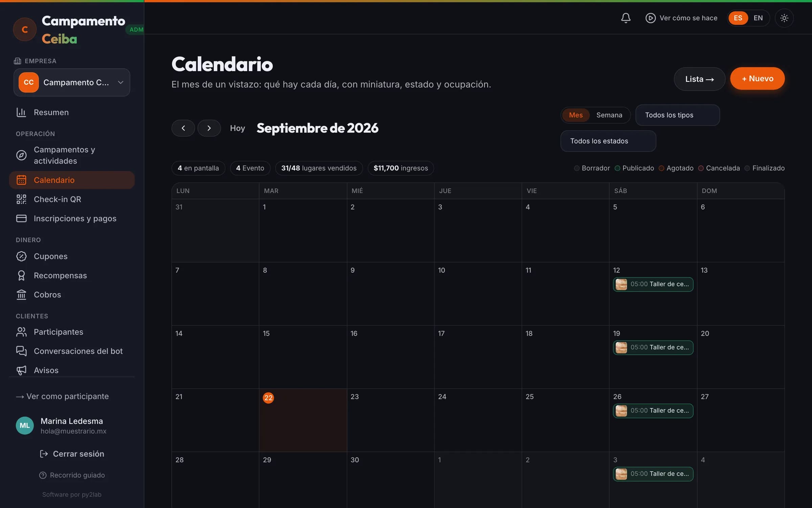
Task: Open the Todos los estados dropdown
Action: pyautogui.click(x=608, y=141)
